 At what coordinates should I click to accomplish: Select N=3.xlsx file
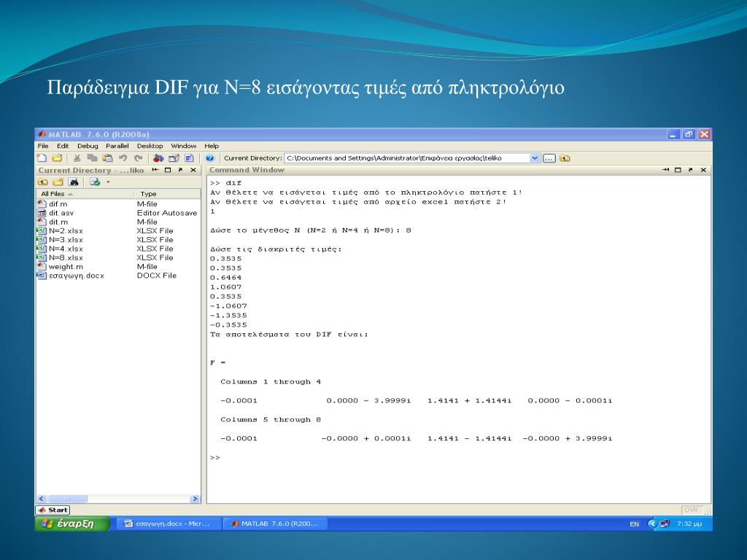click(x=66, y=239)
